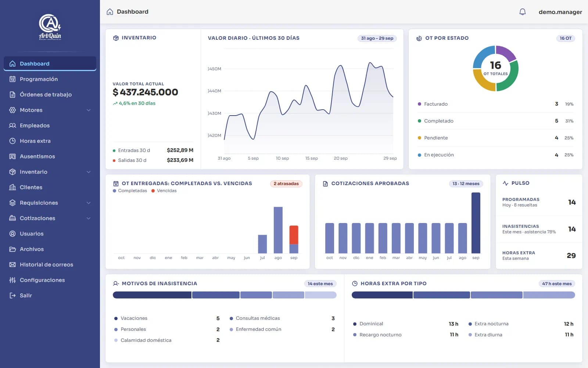The image size is (588, 368).
Task: Open Ausentismos in the sidebar
Action: [x=50, y=156]
